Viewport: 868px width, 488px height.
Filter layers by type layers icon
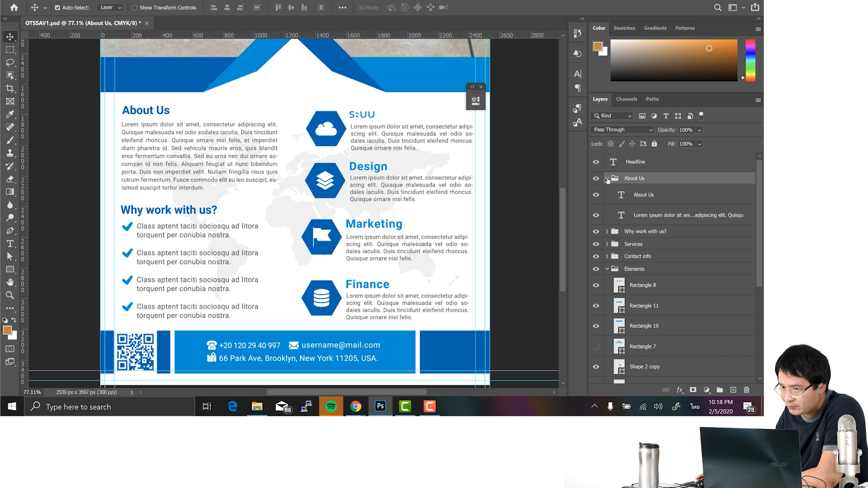point(666,116)
